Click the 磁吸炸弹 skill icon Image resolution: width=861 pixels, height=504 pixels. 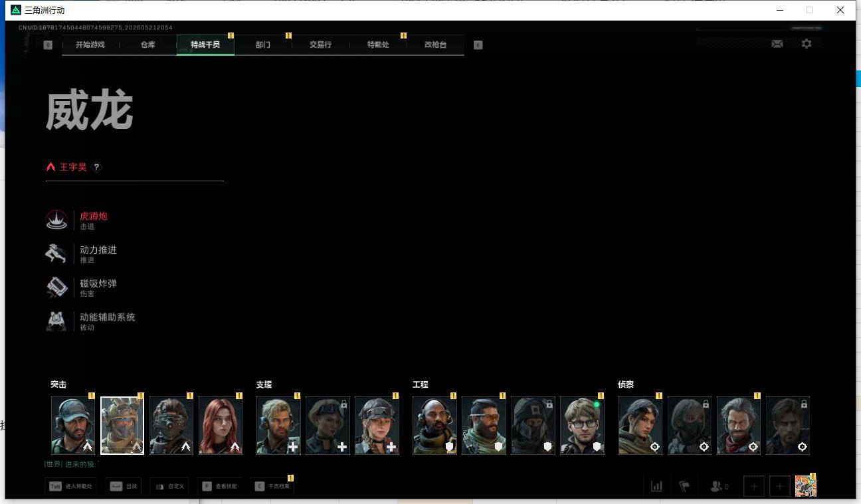coord(56,288)
